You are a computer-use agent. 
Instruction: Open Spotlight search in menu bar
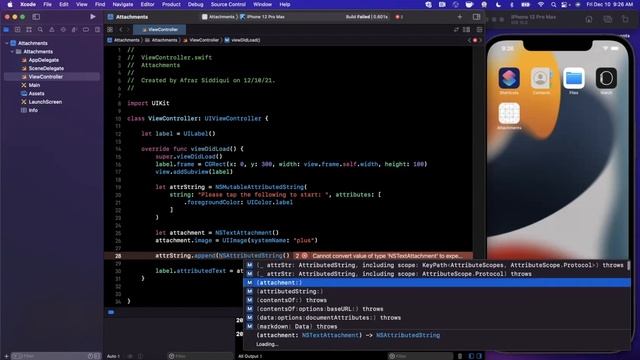[x=553, y=4]
